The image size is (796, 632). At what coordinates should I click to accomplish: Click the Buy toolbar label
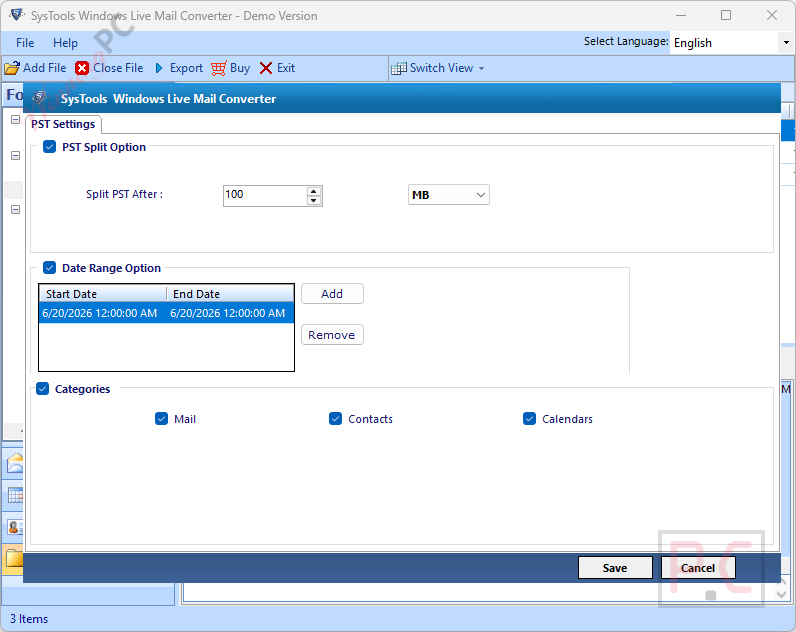(240, 68)
